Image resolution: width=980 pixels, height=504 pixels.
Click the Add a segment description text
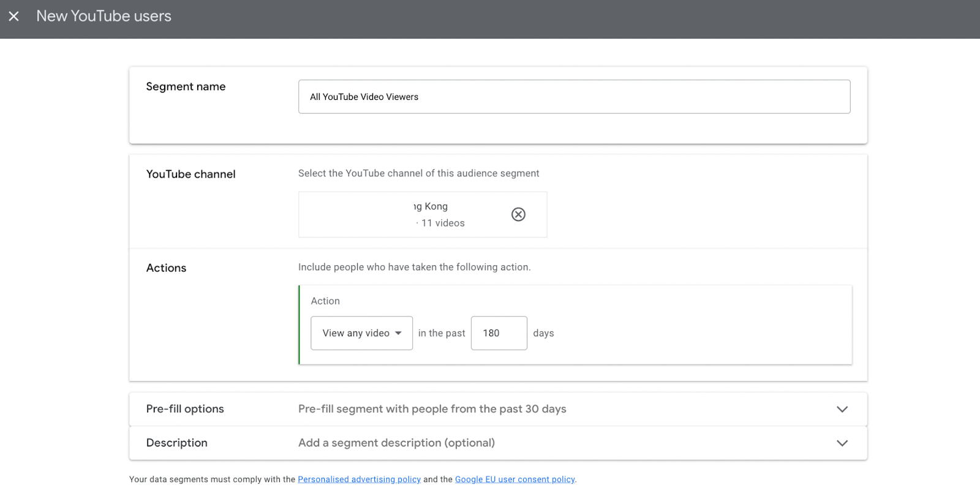click(396, 443)
